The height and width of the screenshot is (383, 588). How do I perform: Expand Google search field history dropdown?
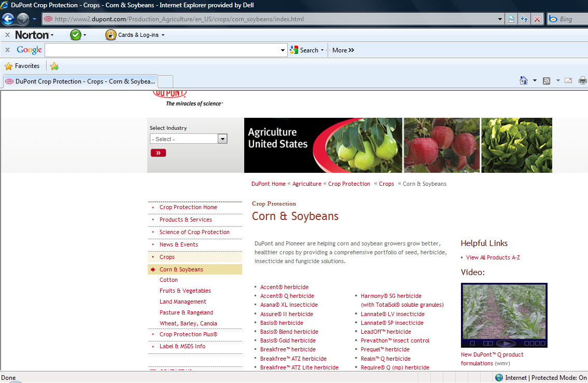click(x=283, y=50)
